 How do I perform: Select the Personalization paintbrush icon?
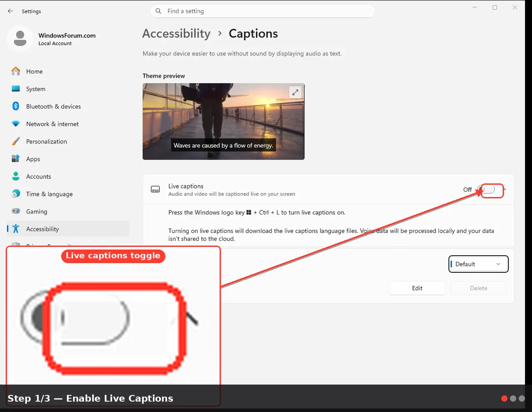tap(16, 141)
